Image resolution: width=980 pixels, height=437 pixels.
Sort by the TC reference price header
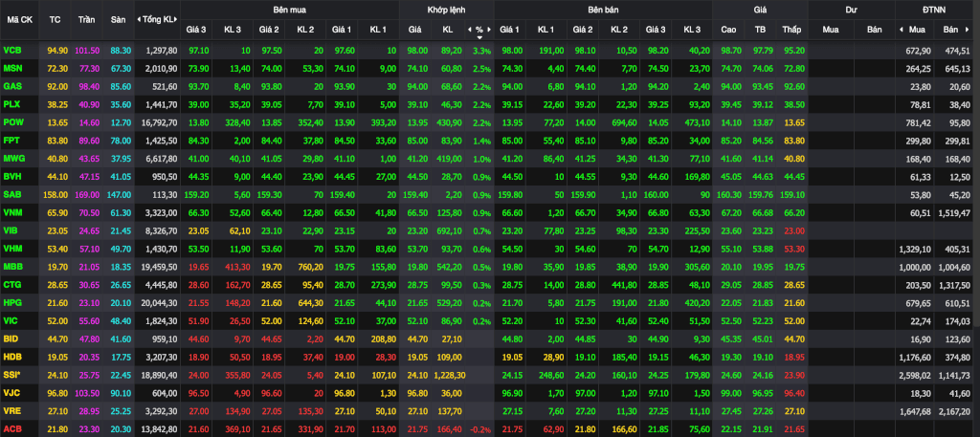[x=55, y=19]
